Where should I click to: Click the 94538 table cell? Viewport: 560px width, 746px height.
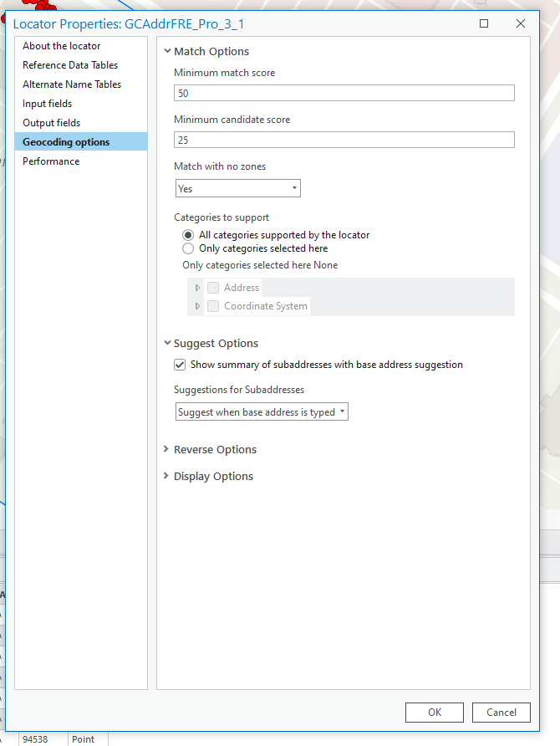(43, 739)
